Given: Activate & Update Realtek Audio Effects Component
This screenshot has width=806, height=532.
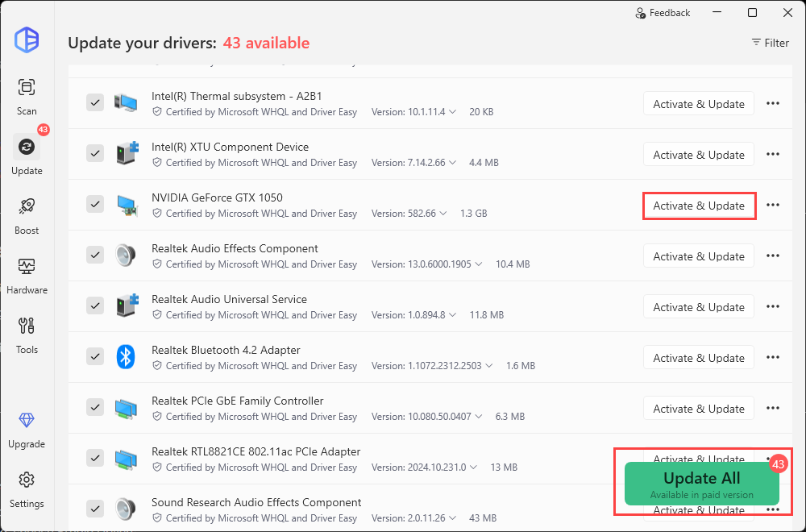Looking at the screenshot, I should pos(699,256).
